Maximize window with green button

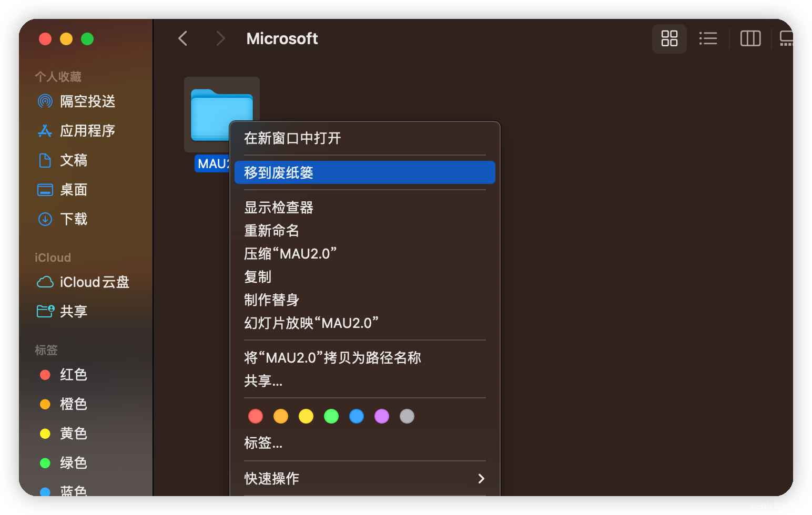(x=87, y=39)
